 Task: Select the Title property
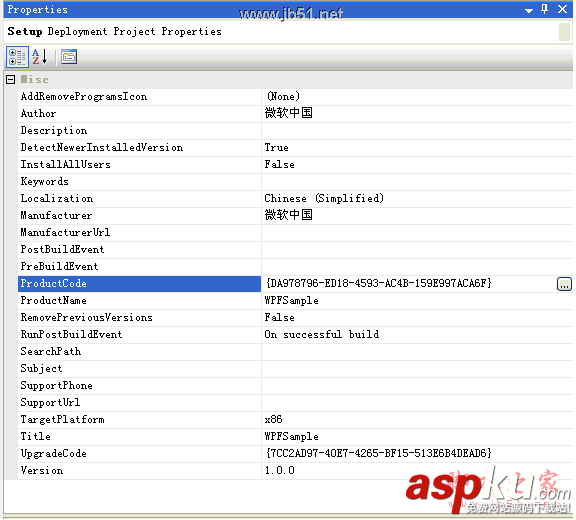(140, 437)
